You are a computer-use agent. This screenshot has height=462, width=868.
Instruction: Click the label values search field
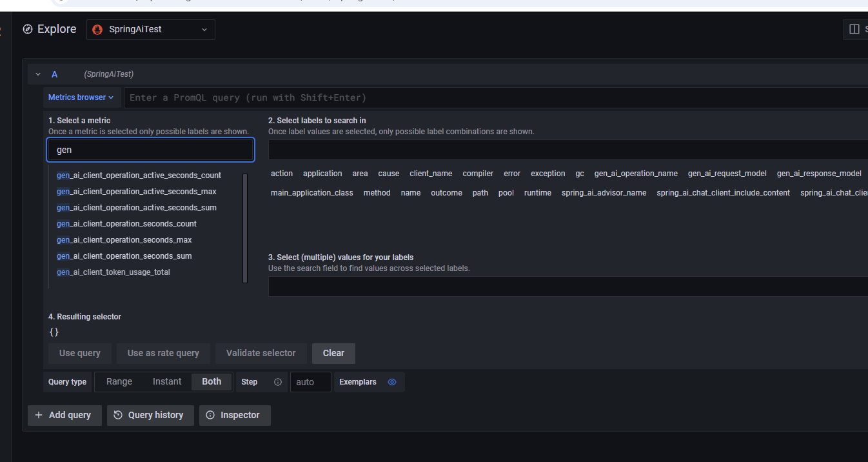(568, 286)
